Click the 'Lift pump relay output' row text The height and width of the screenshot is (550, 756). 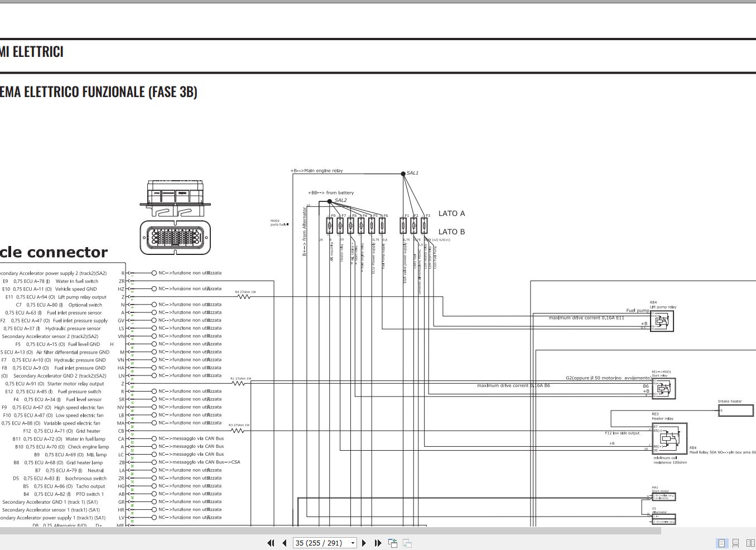tap(82, 297)
